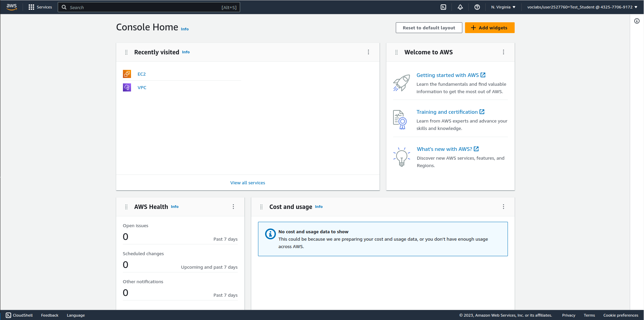Grab the AWS Health drag handle

click(126, 207)
